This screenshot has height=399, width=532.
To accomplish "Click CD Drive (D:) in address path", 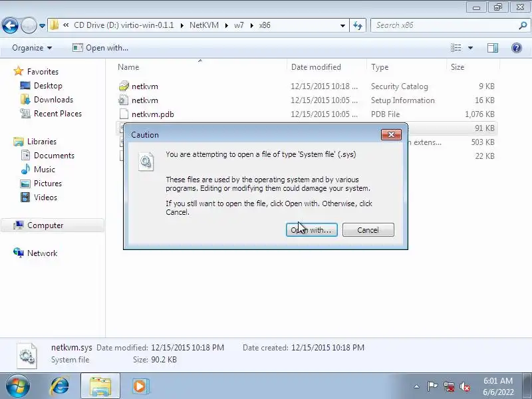I will coord(124,25).
